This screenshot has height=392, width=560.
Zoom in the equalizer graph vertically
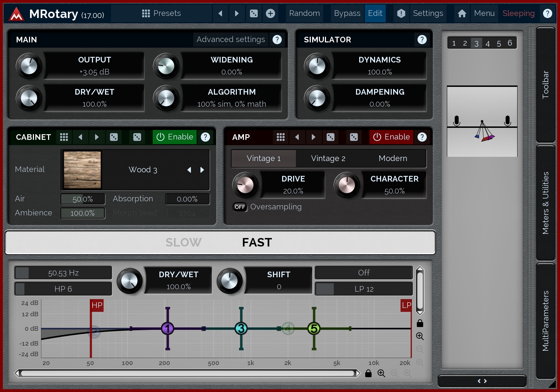point(420,336)
